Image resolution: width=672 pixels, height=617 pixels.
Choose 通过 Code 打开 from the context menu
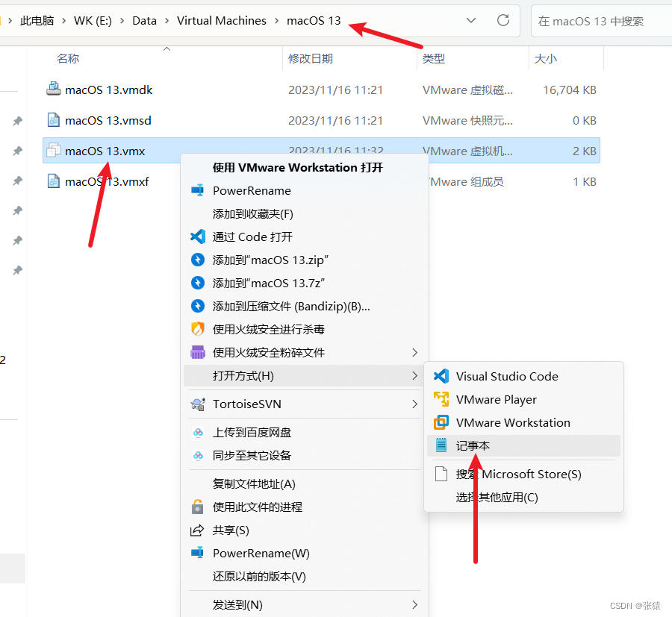(x=252, y=237)
